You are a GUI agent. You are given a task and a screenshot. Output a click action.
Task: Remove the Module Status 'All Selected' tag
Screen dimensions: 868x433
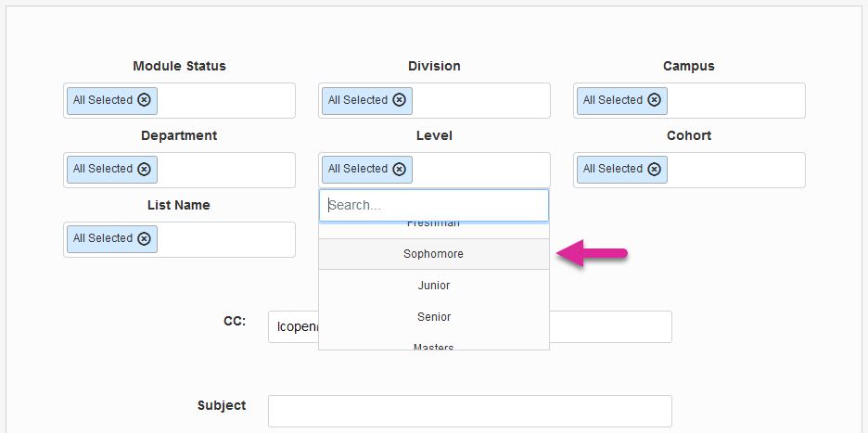pyautogui.click(x=144, y=100)
